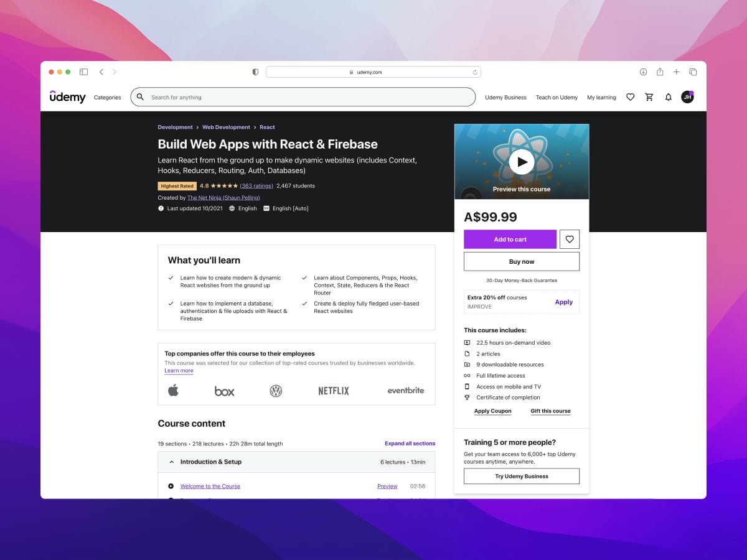Open the JH profile avatar
Image resolution: width=747 pixels, height=560 pixels.
687,97
